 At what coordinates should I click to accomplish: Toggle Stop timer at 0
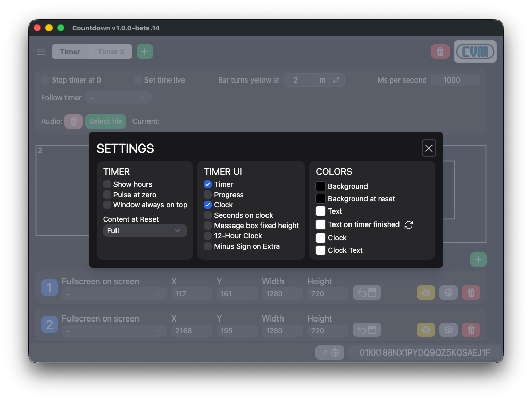pos(45,80)
